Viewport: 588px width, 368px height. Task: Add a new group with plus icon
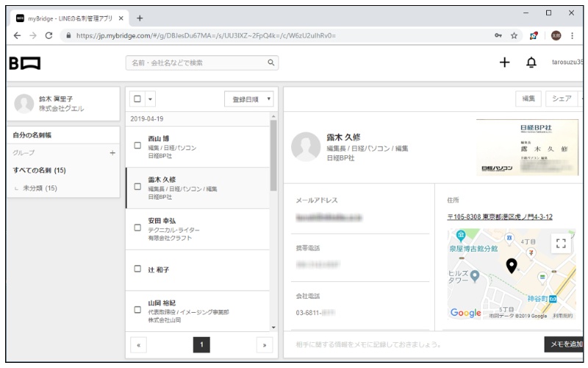coord(112,153)
